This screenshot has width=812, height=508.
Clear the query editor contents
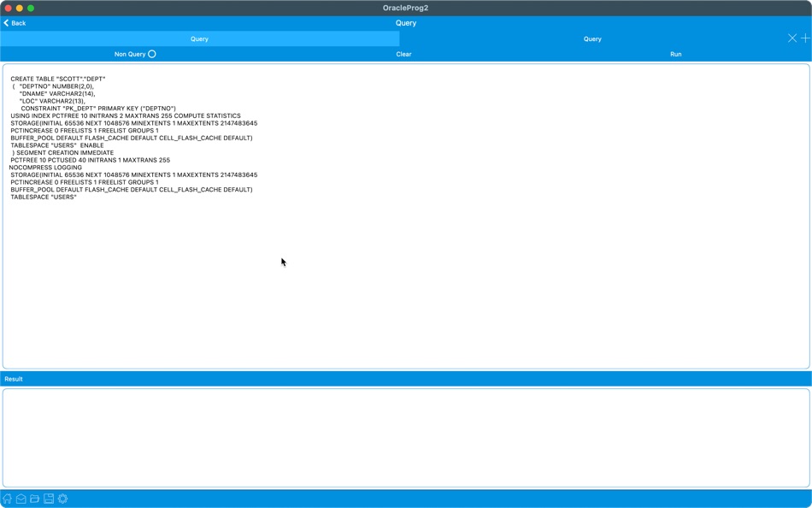pos(403,53)
